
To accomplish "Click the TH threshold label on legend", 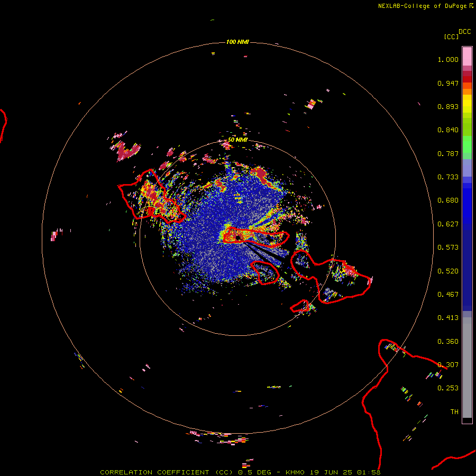I will 454,412.
